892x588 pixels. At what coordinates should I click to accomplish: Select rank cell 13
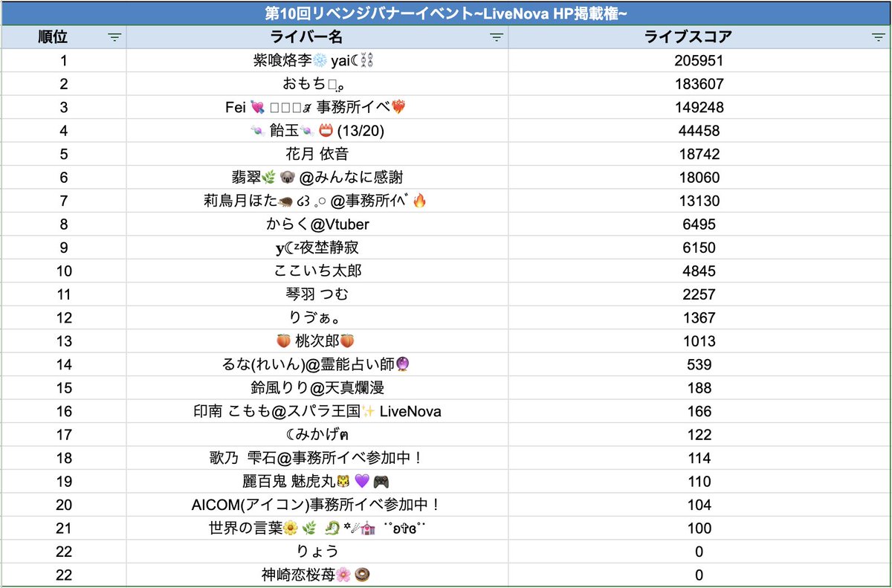(64, 342)
